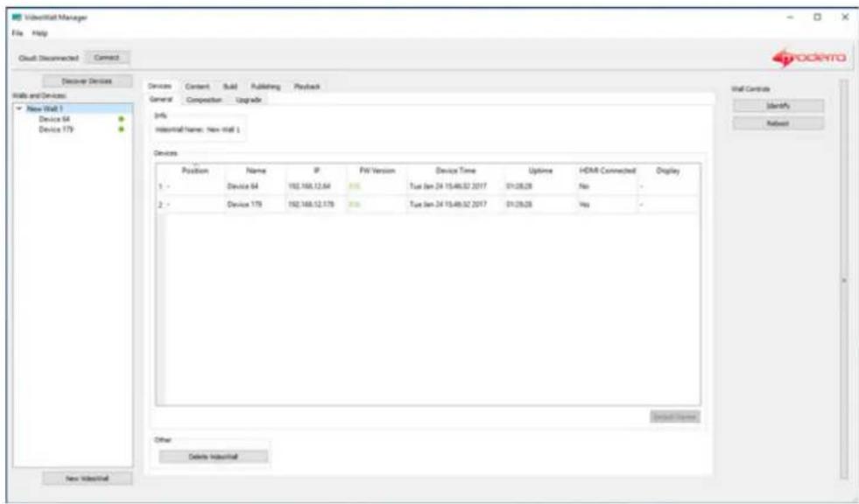The image size is (859, 504).
Task: Click IP cell 192.168.12.179
Action: (x=317, y=204)
